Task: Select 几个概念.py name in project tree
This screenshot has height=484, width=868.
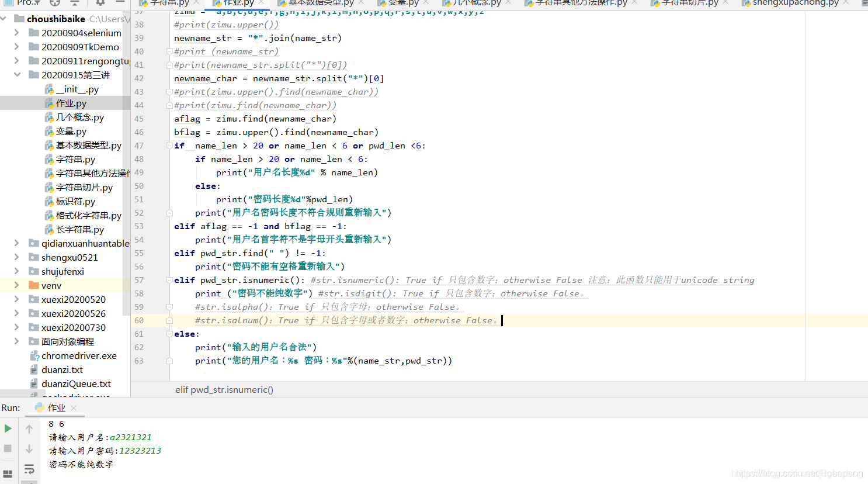Action: (x=80, y=117)
